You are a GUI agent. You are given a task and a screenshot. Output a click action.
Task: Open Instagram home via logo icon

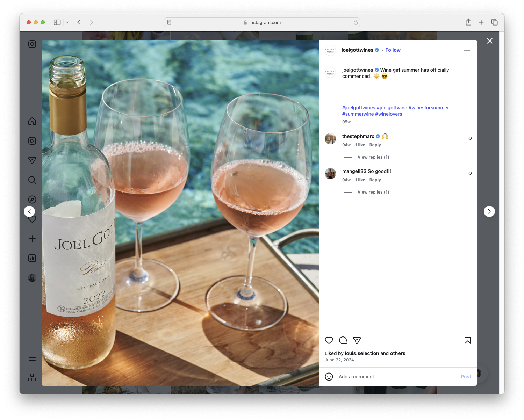pyautogui.click(x=32, y=44)
